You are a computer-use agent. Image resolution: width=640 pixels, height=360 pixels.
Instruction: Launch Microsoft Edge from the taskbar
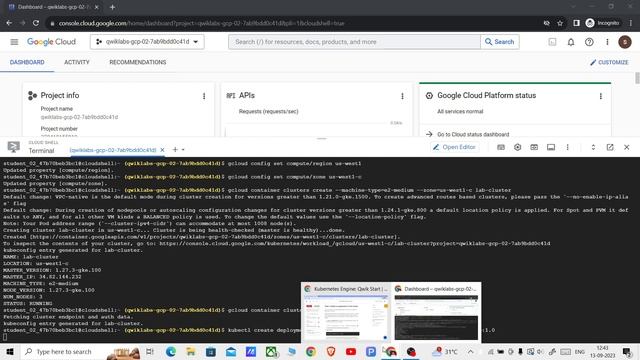click(x=171, y=351)
